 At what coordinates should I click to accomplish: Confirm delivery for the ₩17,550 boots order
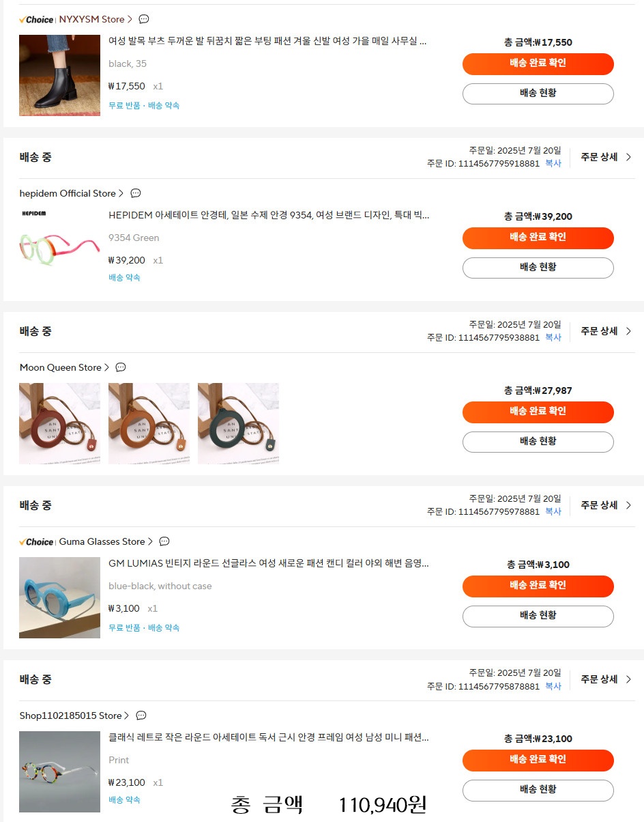[x=538, y=63]
